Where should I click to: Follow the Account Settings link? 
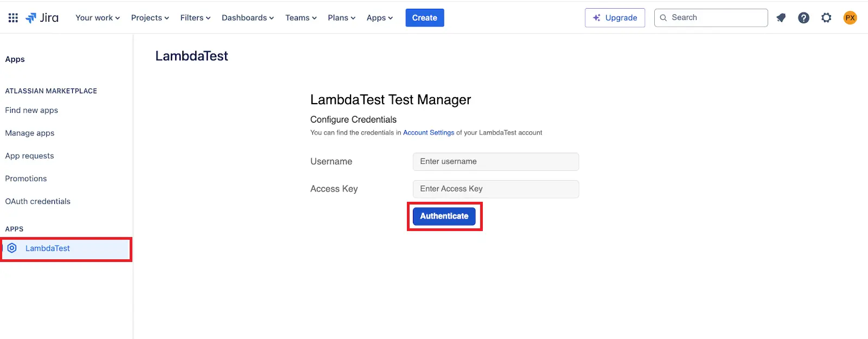(429, 133)
